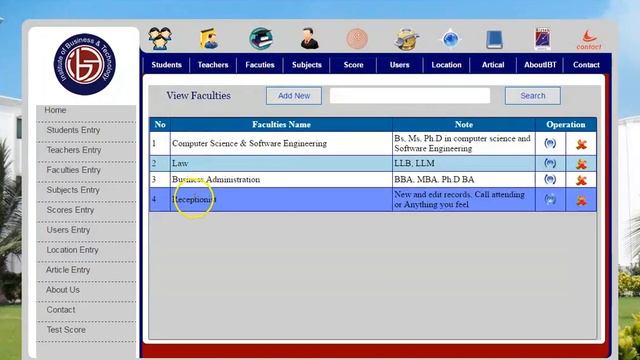
Task: Click the Subjects man-in-suit icon
Action: click(309, 38)
